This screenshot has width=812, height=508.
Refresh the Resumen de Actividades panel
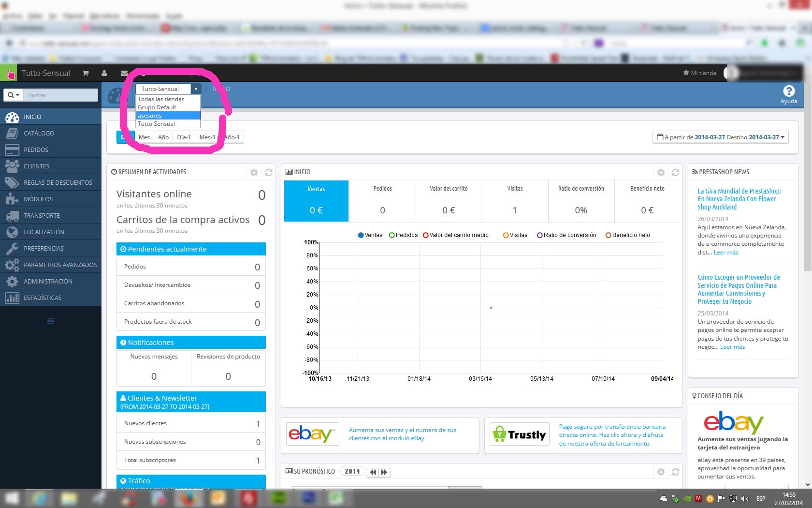(269, 172)
